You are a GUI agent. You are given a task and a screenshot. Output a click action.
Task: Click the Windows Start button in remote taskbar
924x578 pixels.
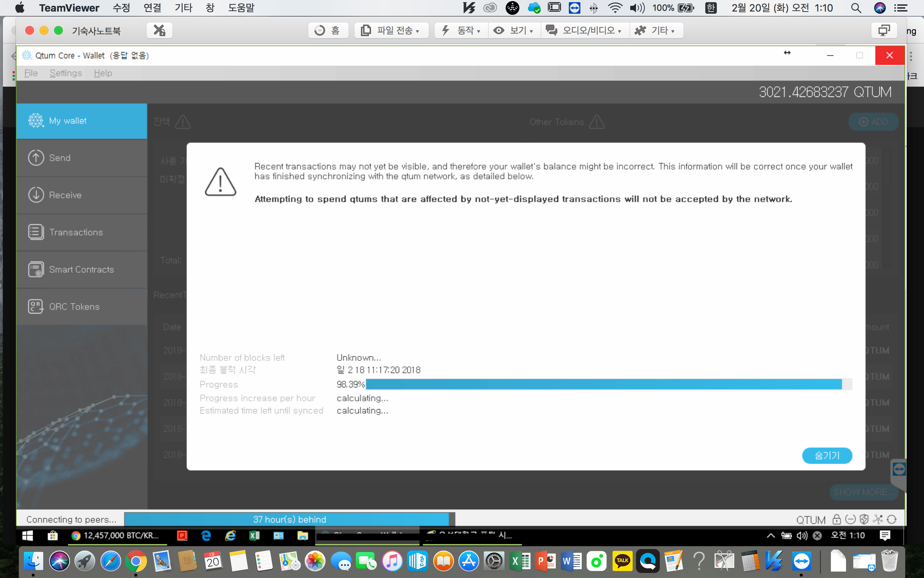pos(27,536)
